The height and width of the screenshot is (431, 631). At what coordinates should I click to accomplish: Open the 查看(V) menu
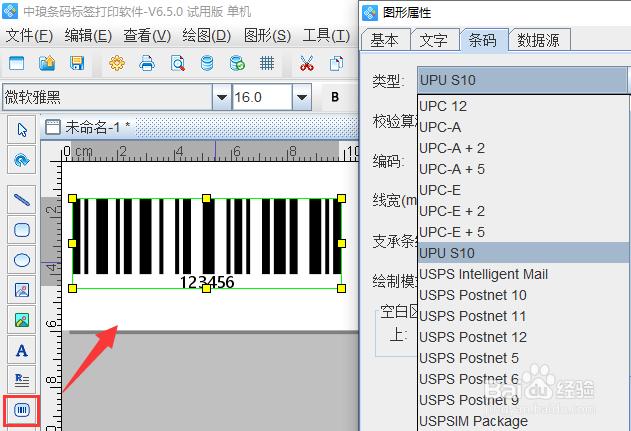(147, 36)
